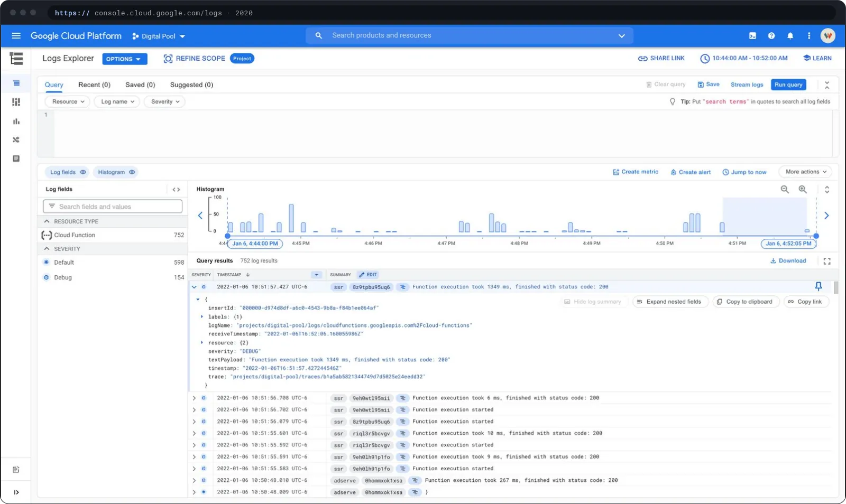
Task: Select the Query tab
Action: (x=54, y=85)
